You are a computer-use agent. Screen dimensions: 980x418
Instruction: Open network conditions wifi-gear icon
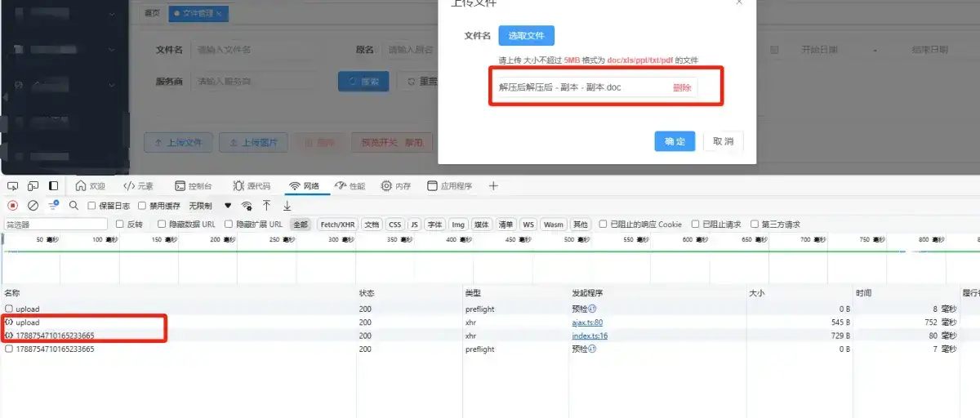[247, 206]
